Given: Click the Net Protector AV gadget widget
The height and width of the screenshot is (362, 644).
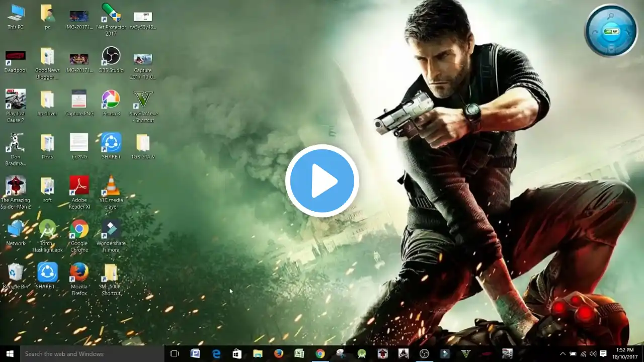Looking at the screenshot, I should [611, 31].
